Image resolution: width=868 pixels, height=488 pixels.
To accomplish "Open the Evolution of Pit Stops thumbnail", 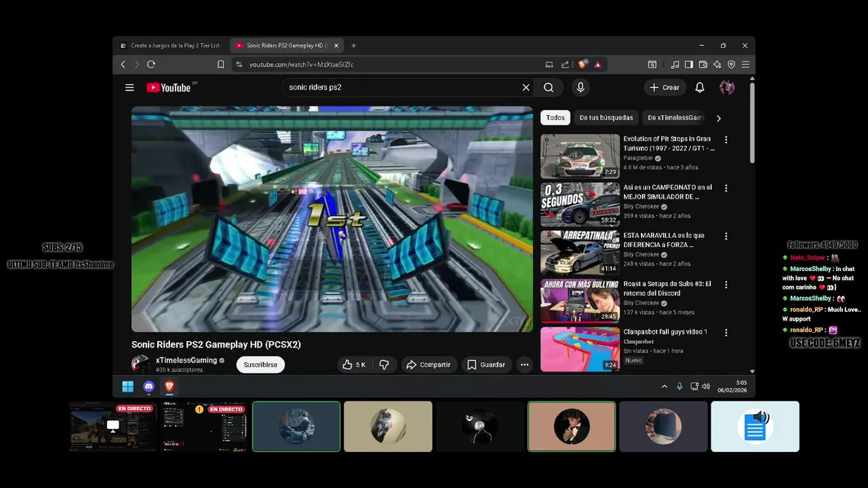I will [x=580, y=156].
